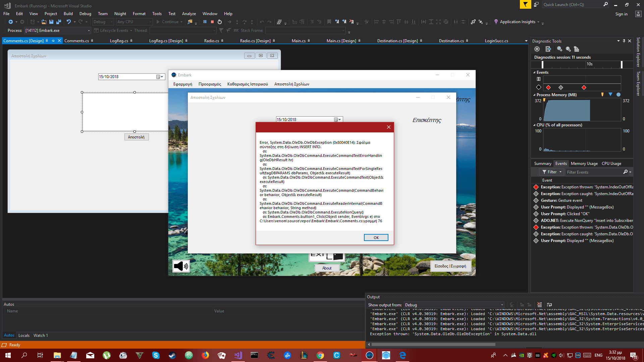
Task: Collapse the Events section in Diagnostic Tools
Action: tap(534, 72)
